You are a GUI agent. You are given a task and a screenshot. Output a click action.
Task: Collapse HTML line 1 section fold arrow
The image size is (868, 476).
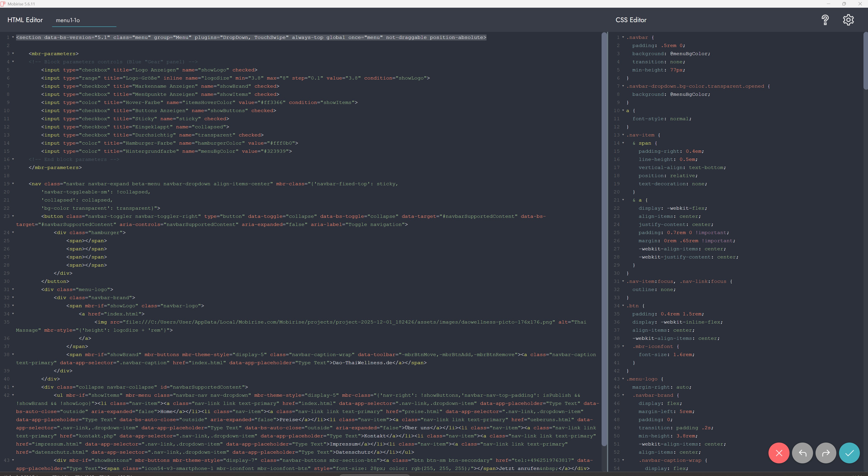click(x=13, y=37)
